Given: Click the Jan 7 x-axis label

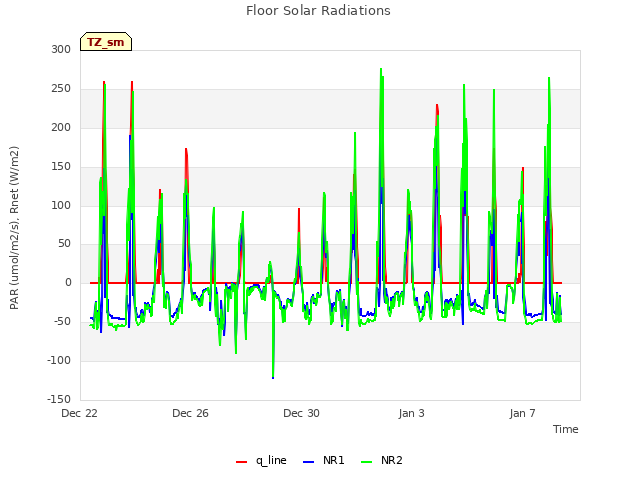Looking at the screenshot, I should [x=522, y=413].
